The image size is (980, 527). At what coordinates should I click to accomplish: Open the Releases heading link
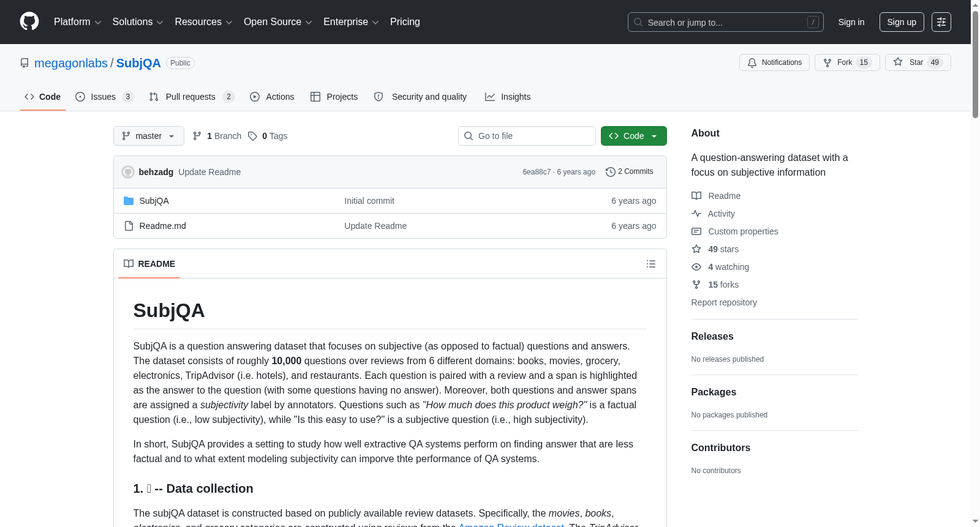(x=712, y=337)
